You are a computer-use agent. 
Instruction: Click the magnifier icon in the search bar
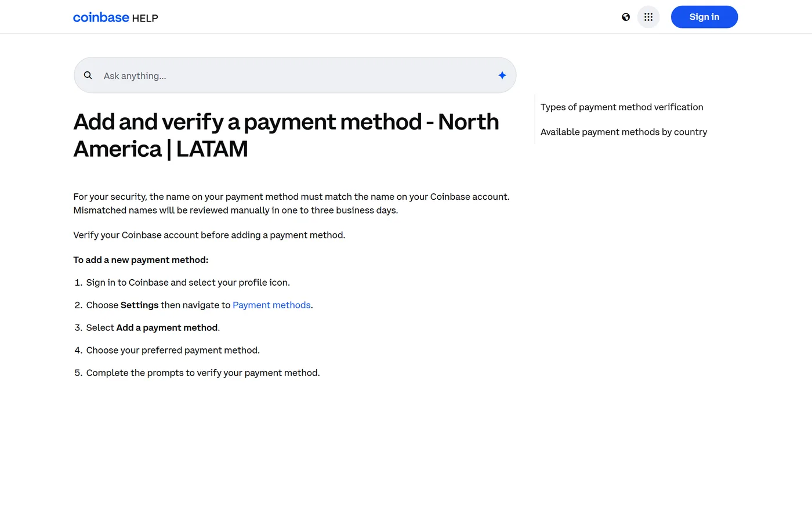coord(88,75)
